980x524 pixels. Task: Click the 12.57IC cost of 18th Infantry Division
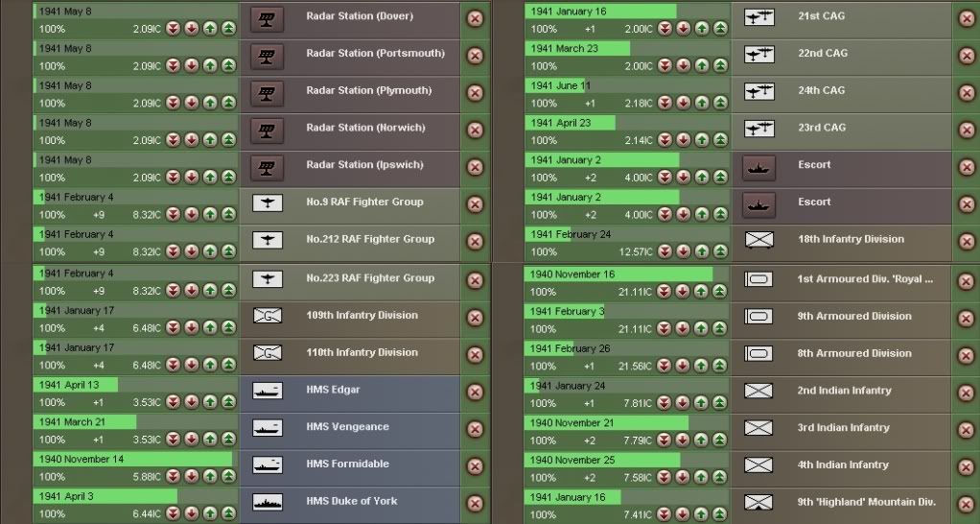click(636, 251)
